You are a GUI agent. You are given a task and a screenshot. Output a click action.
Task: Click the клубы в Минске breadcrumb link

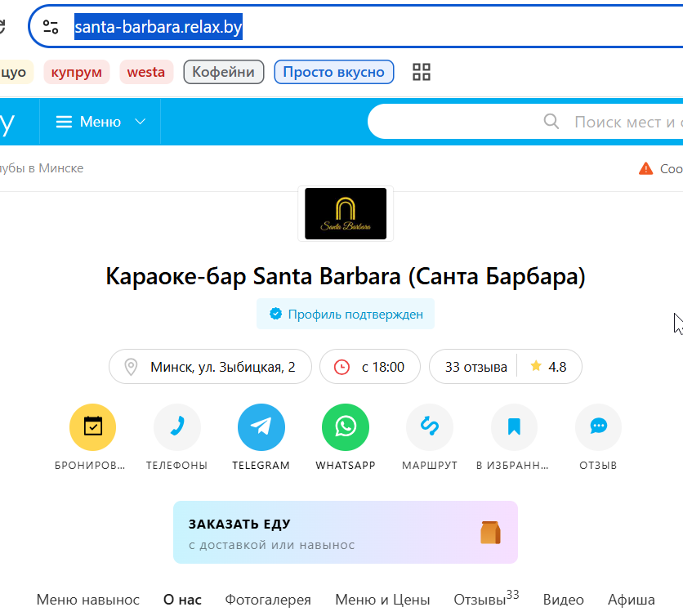click(x=42, y=168)
